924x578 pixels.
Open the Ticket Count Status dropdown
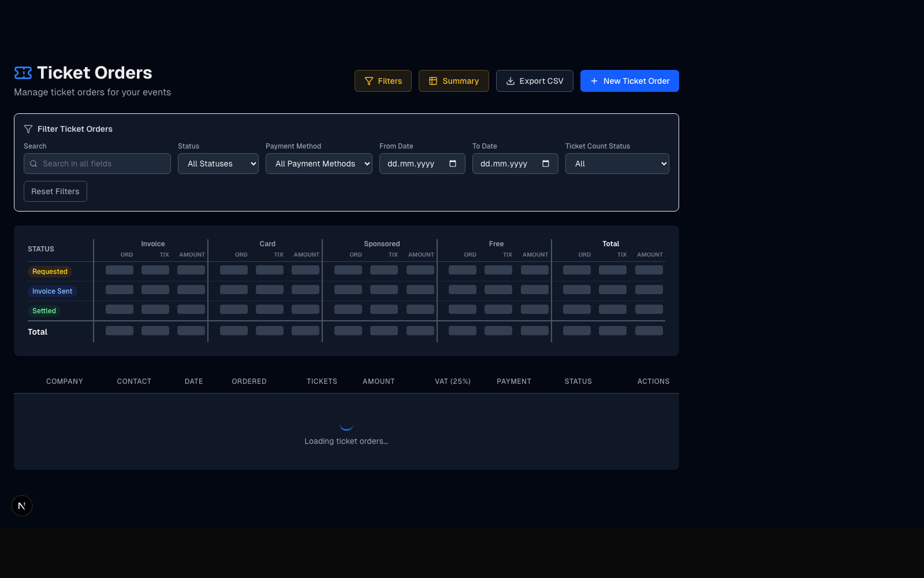coord(617,164)
